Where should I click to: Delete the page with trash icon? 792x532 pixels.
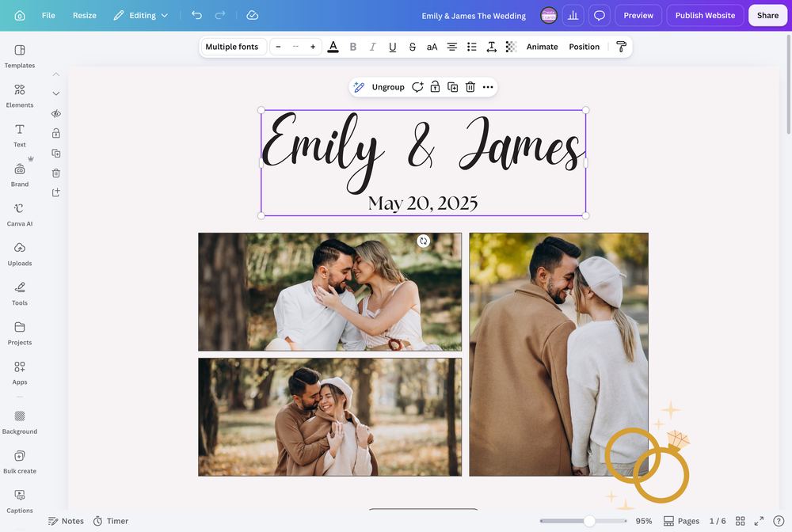click(x=56, y=173)
